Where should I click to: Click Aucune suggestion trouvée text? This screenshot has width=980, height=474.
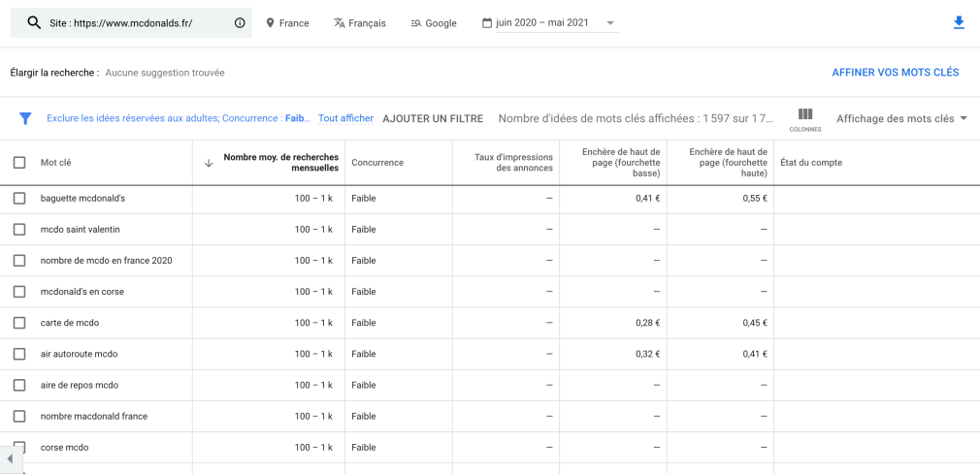[165, 73]
